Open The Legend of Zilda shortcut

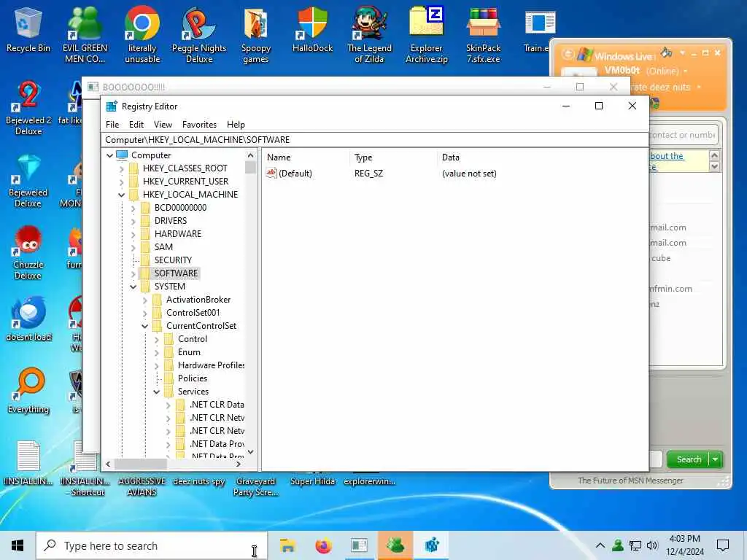tap(369, 34)
